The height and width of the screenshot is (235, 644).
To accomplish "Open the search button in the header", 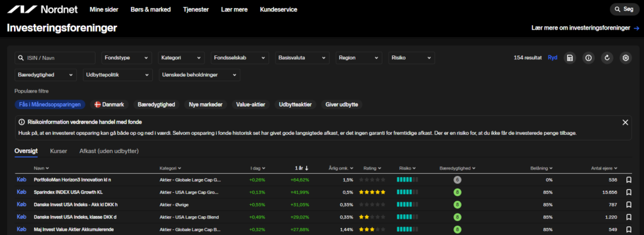I will click(x=625, y=9).
